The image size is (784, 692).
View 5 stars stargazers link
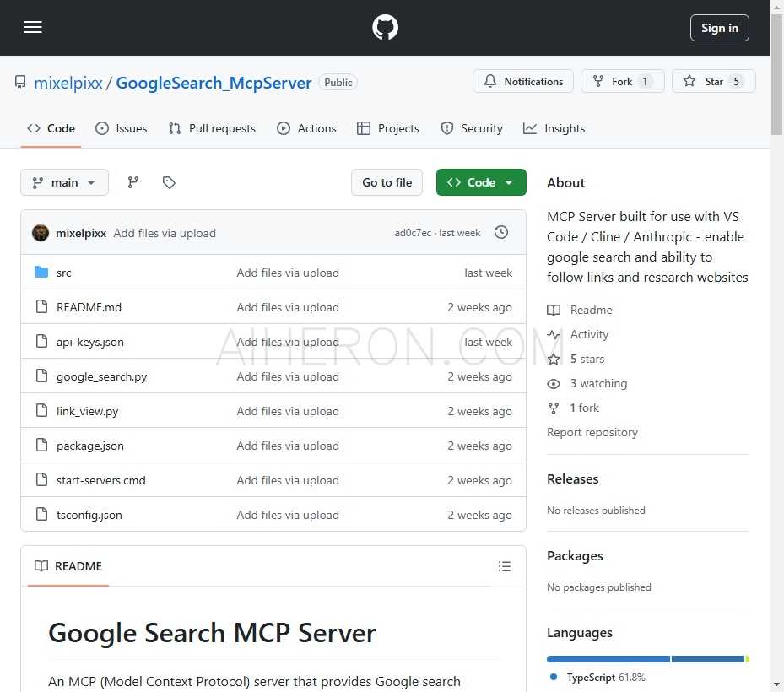576,359
